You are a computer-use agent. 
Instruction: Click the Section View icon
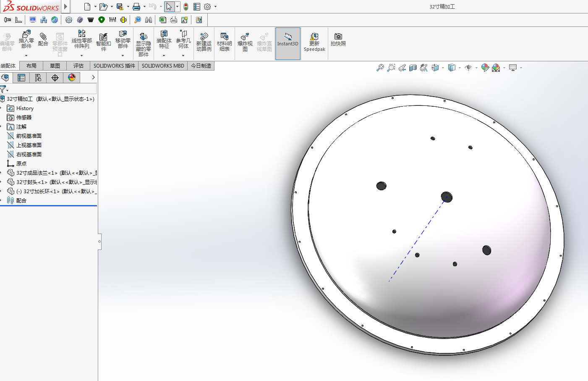pyautogui.click(x=413, y=68)
